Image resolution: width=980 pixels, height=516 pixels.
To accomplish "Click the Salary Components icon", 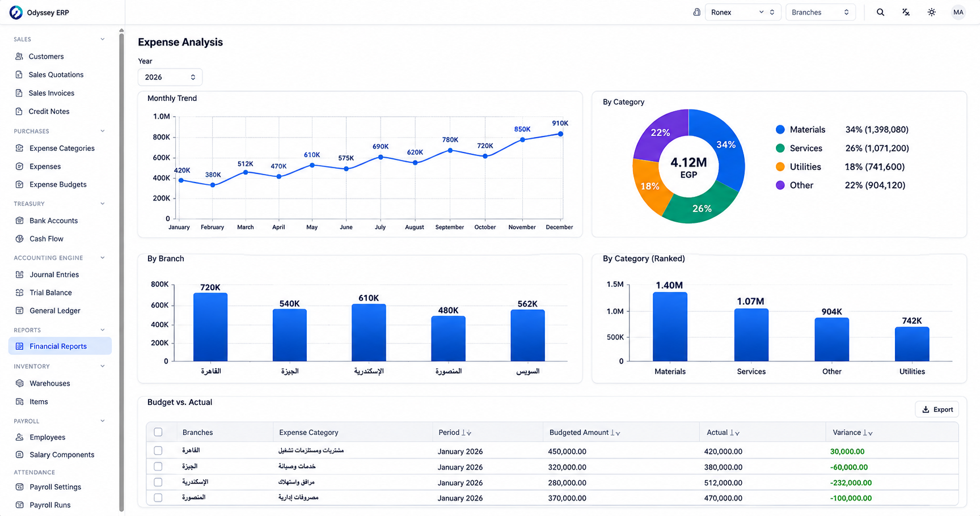I will tap(19, 455).
